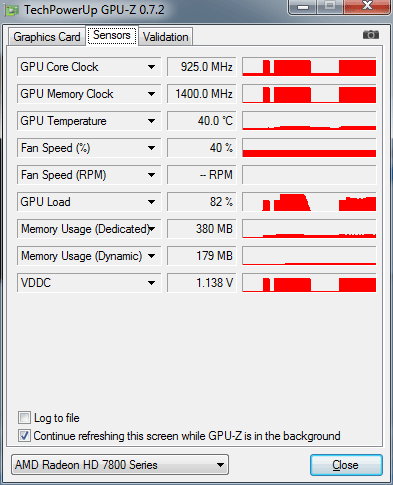Switch to the Validation tab

[x=166, y=37]
